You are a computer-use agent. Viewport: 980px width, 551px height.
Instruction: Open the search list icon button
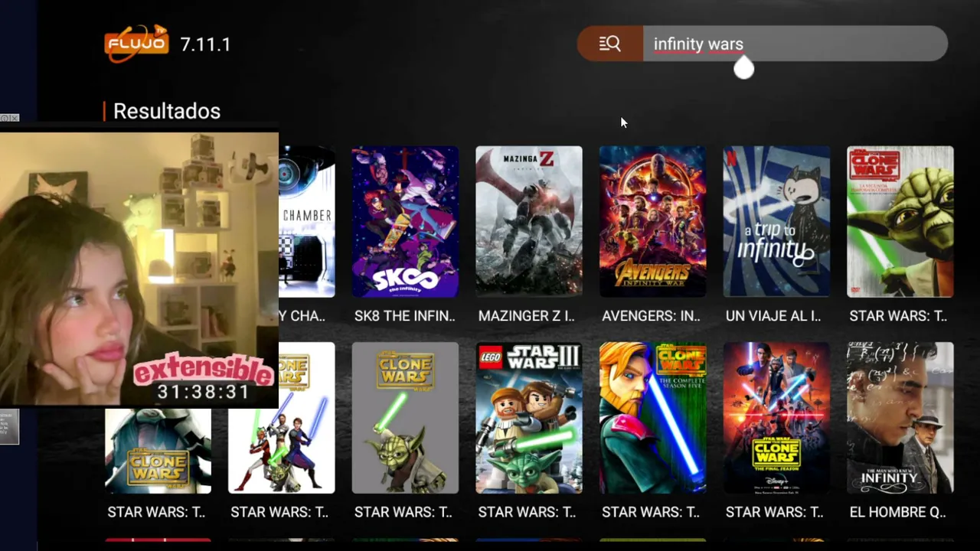[610, 44]
